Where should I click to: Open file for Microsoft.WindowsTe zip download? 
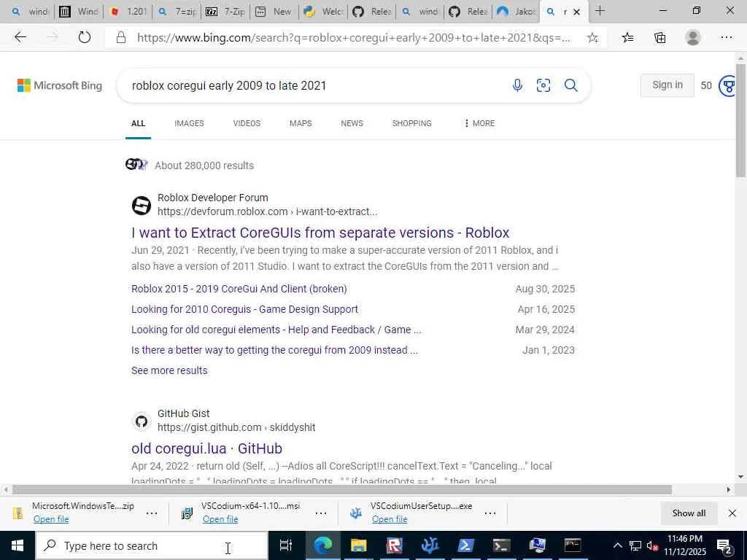point(51,519)
